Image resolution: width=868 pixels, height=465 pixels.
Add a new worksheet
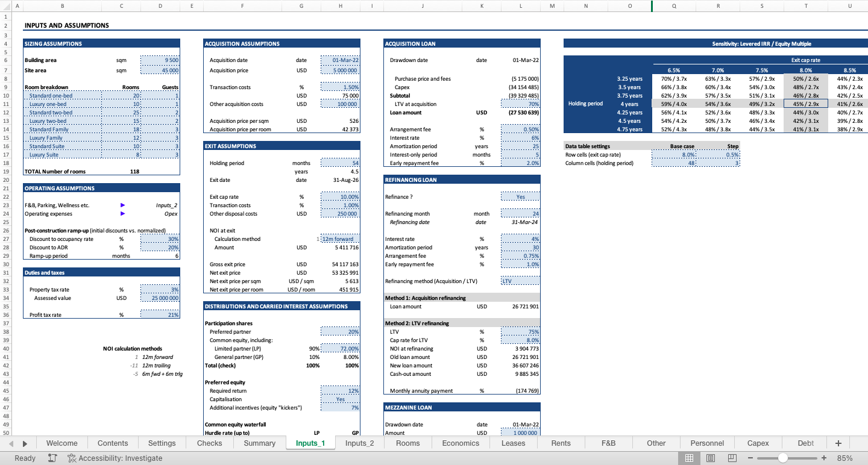coord(838,443)
